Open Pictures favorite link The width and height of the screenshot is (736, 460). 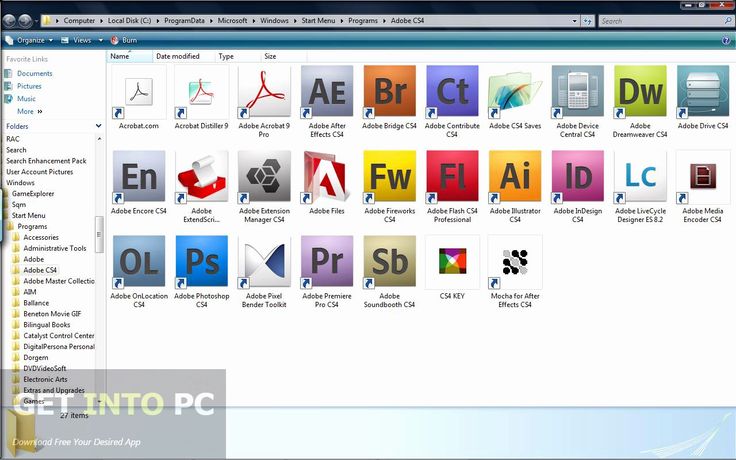point(29,86)
